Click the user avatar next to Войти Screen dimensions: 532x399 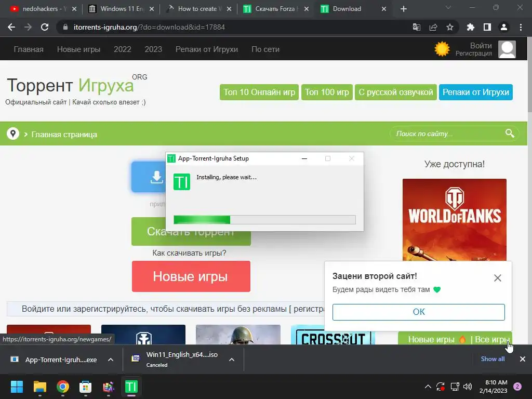coord(507,49)
